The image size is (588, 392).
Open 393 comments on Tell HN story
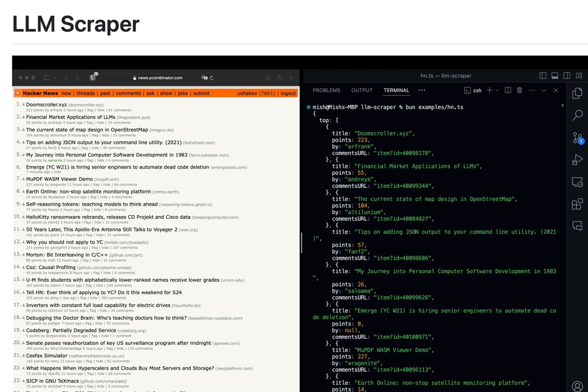tap(114, 298)
